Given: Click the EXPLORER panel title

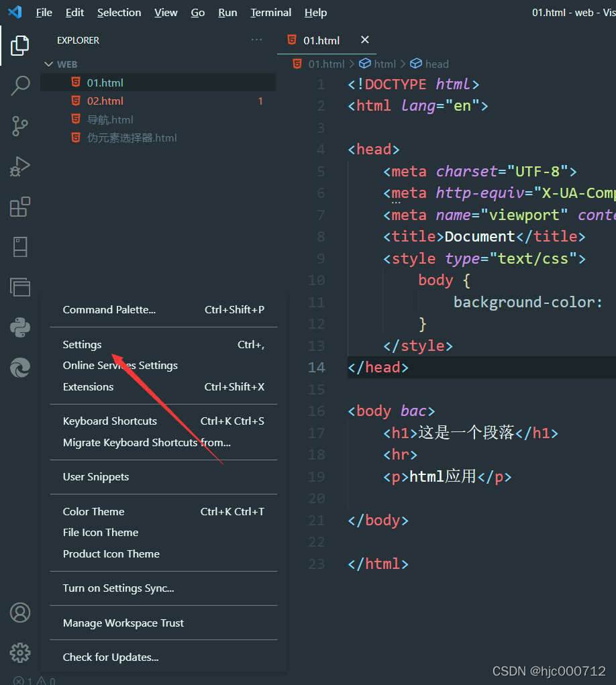Looking at the screenshot, I should point(79,40).
